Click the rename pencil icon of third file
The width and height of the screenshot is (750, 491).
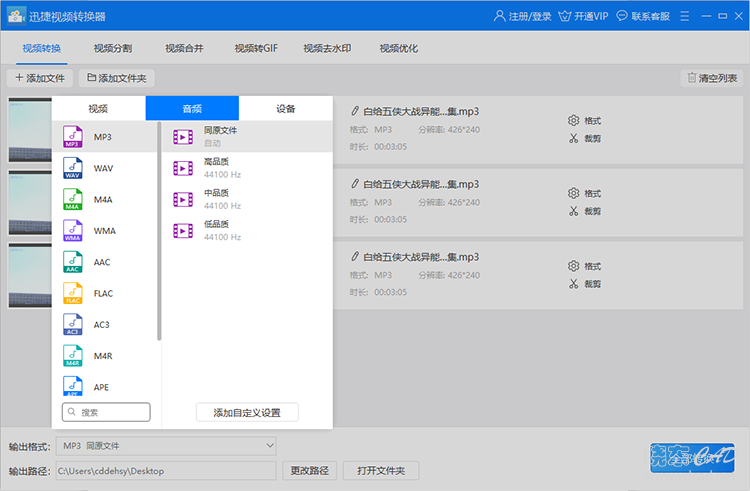(x=354, y=257)
